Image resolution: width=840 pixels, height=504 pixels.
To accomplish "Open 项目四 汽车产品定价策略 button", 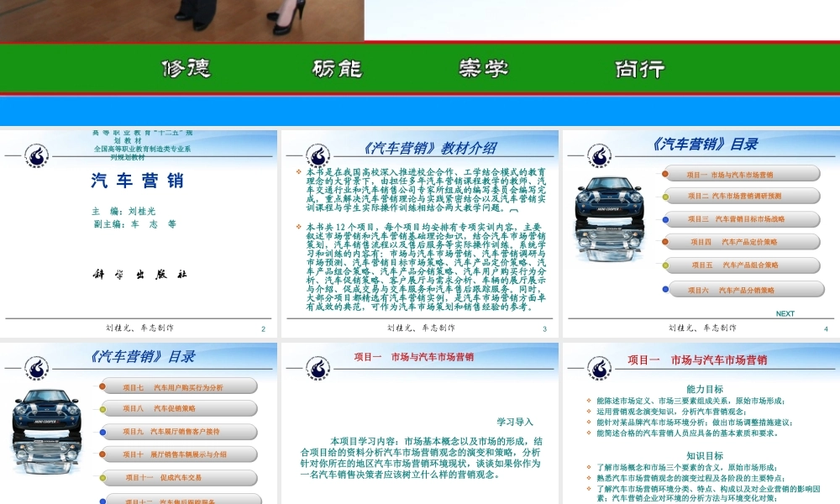I will click(x=742, y=242).
